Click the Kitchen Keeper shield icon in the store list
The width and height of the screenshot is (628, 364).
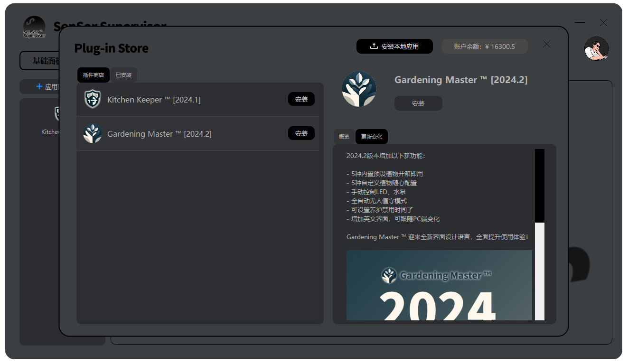[x=93, y=100]
